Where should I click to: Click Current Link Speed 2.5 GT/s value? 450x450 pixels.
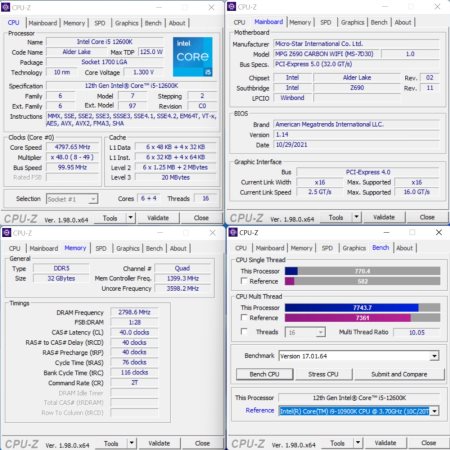point(320,192)
